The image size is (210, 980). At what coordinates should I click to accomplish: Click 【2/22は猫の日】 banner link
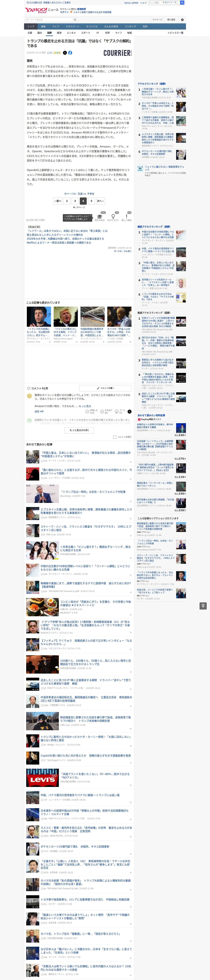(x=49, y=3)
